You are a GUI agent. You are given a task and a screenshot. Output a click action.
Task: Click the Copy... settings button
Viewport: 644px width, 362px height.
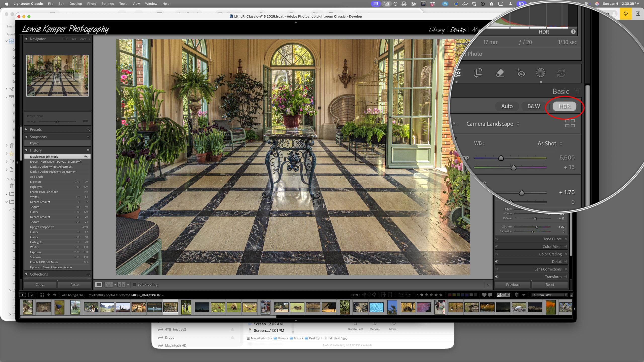point(40,285)
